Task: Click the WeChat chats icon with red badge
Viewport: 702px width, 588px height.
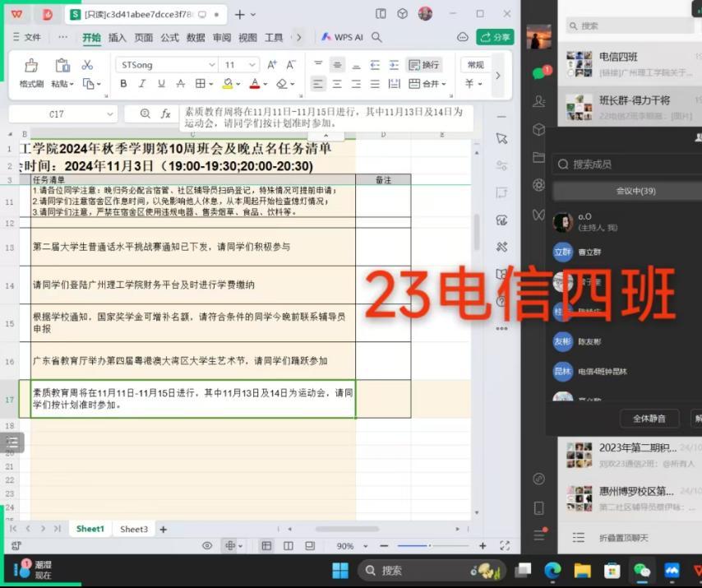Action: pyautogui.click(x=538, y=73)
